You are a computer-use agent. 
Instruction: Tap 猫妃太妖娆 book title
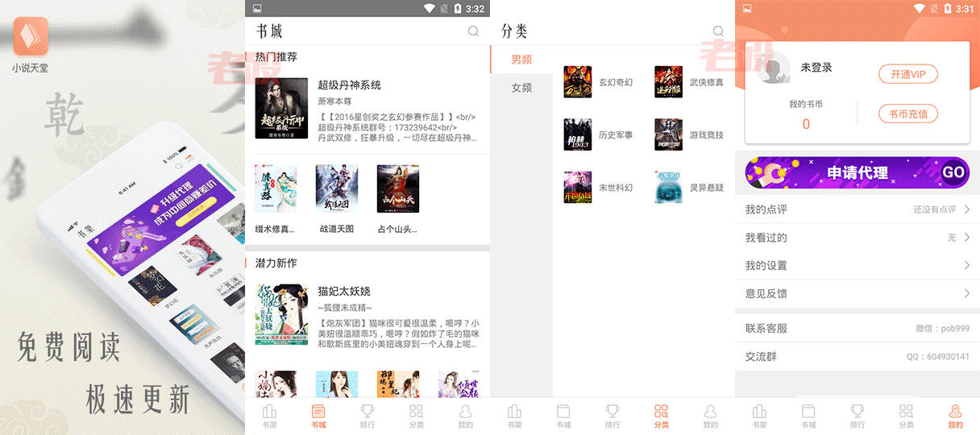click(x=344, y=291)
